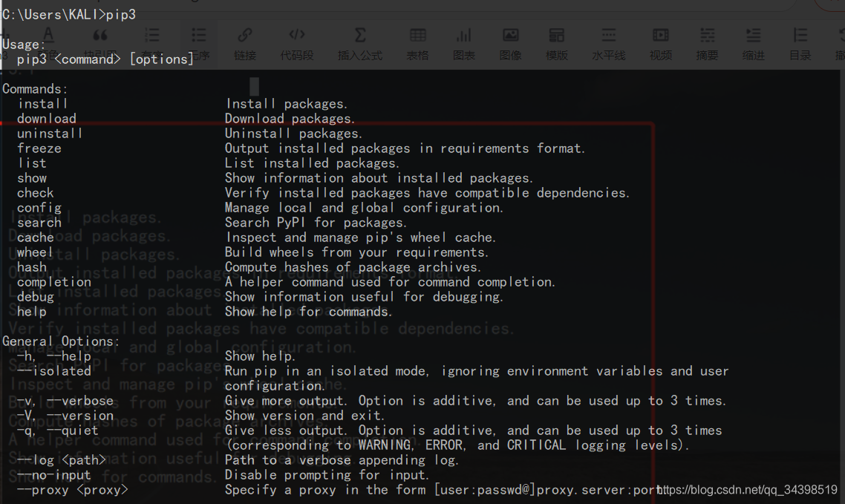This screenshot has height=504, width=845.
Task: Click "Show help for commands." text
Action: [308, 312]
